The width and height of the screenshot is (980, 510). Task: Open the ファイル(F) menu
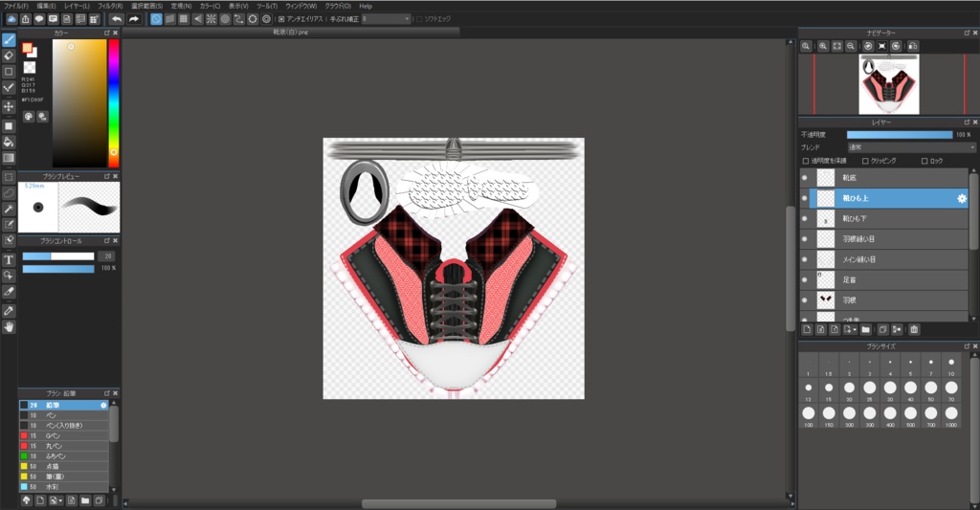click(x=16, y=6)
